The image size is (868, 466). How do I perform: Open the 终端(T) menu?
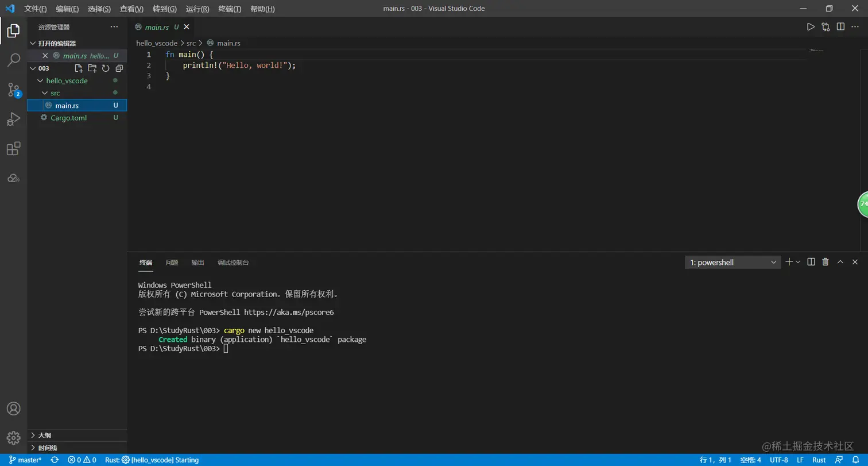(230, 9)
